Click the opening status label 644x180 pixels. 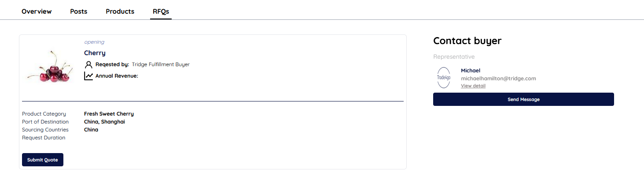pyautogui.click(x=94, y=42)
